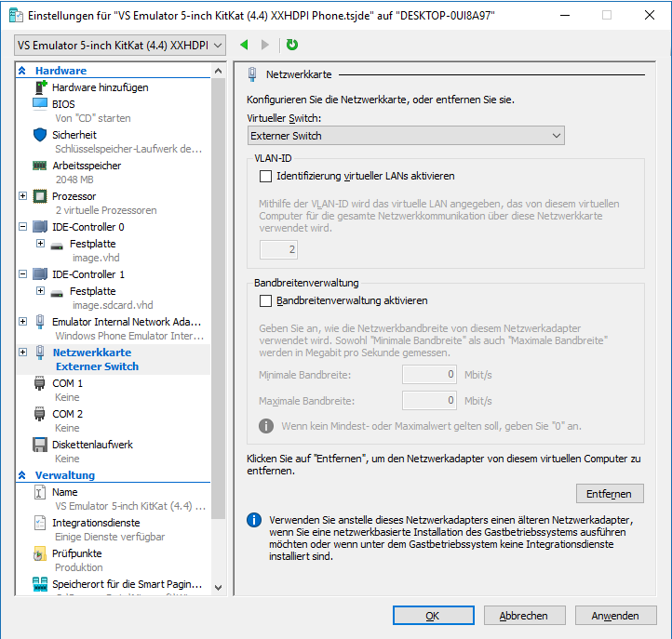The height and width of the screenshot is (639, 672).
Task: Select 'Hardware hinzufügen' in the list
Action: pos(105,87)
